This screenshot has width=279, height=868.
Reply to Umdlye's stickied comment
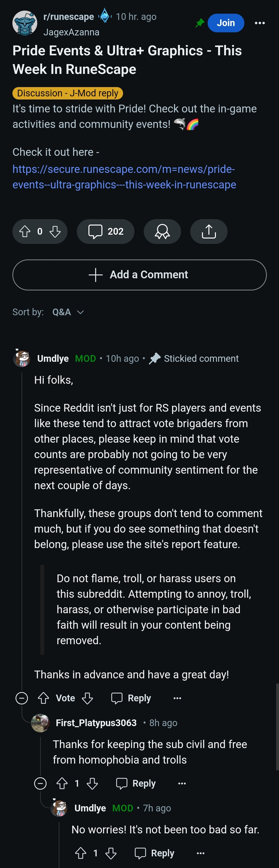(131, 698)
